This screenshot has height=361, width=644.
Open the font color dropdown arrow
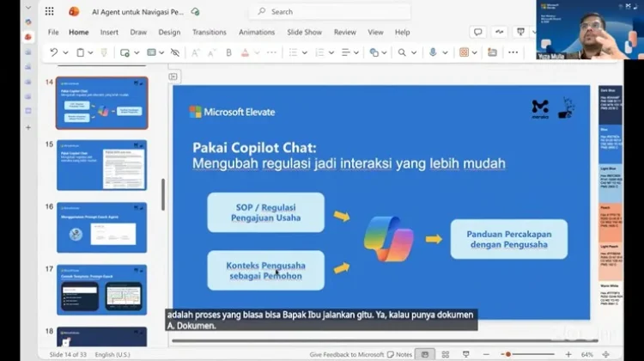point(257,52)
